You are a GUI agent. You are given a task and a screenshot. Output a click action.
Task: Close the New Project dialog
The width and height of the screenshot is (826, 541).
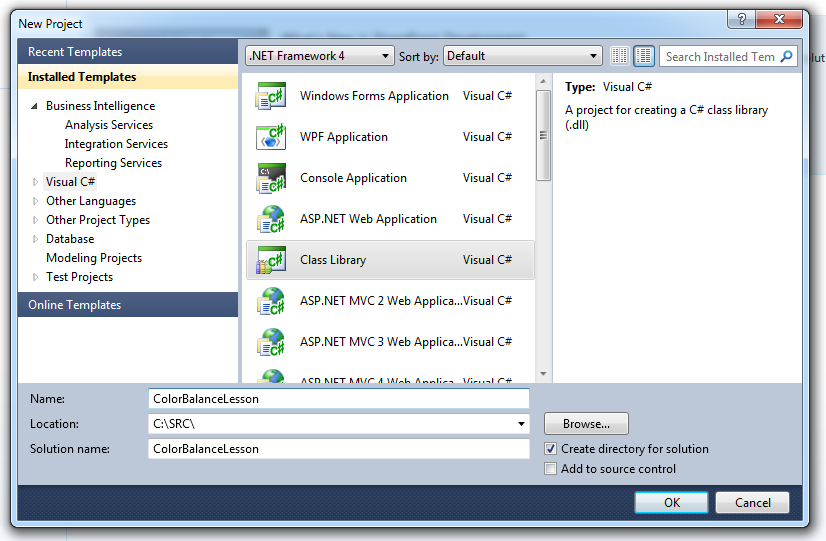click(x=779, y=19)
